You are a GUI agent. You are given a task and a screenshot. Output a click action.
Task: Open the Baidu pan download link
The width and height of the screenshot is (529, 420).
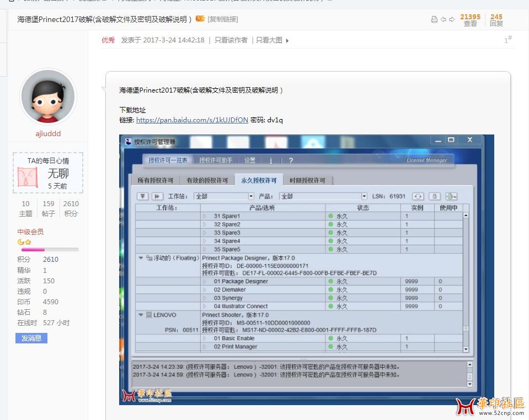pos(192,120)
